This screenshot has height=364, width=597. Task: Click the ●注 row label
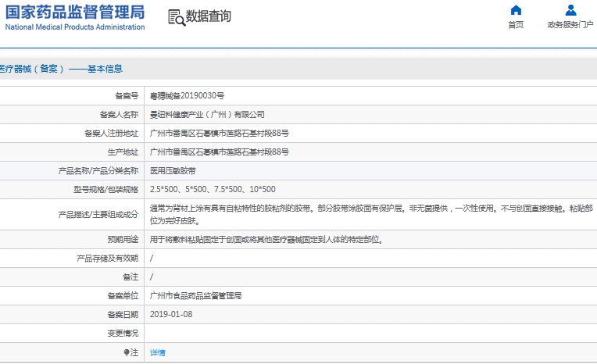pos(131,352)
